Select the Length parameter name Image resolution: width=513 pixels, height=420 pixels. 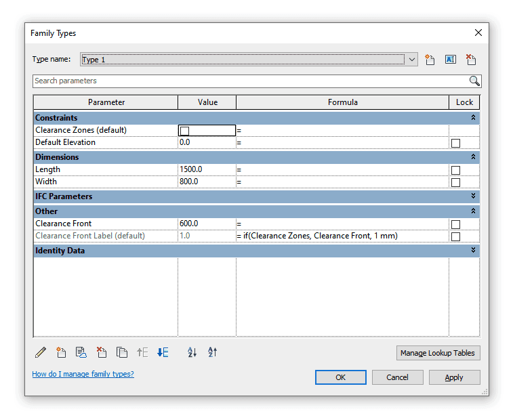[x=47, y=169]
